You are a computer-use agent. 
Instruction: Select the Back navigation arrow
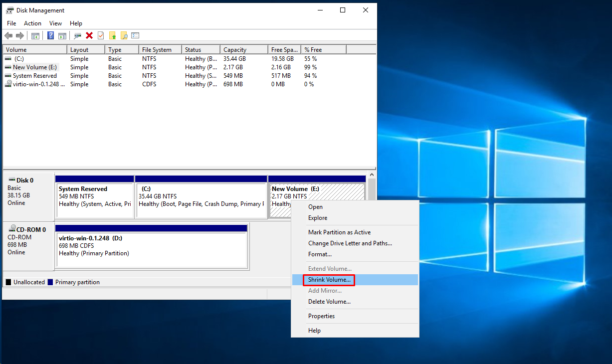(8, 35)
